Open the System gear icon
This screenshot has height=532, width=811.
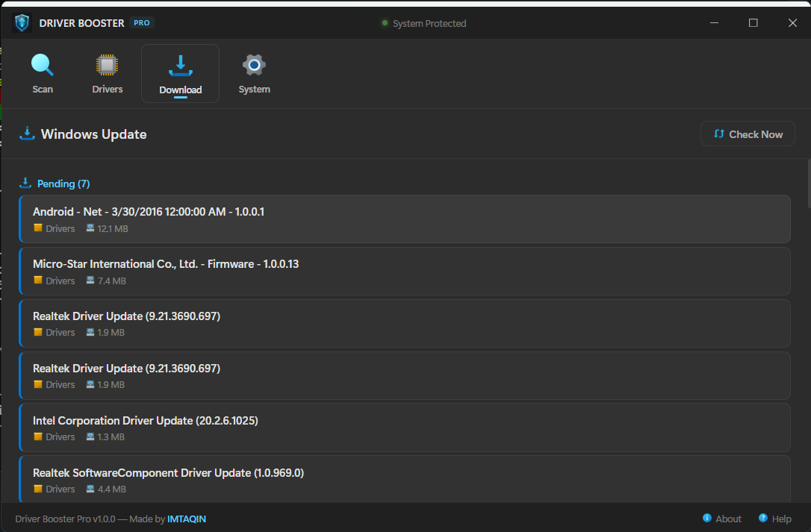click(x=254, y=65)
